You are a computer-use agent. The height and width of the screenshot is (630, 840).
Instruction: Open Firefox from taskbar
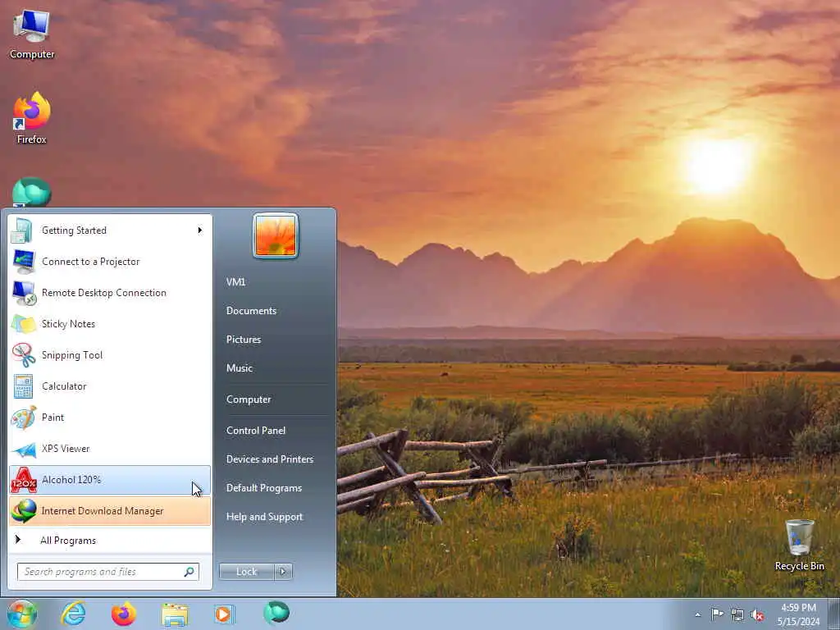coord(124,614)
